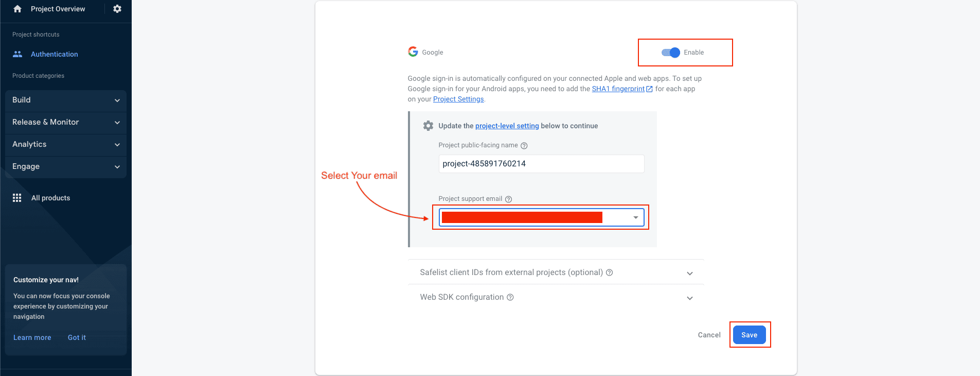Expand Web SDK configuration section
This screenshot has height=376, width=980.
(690, 298)
